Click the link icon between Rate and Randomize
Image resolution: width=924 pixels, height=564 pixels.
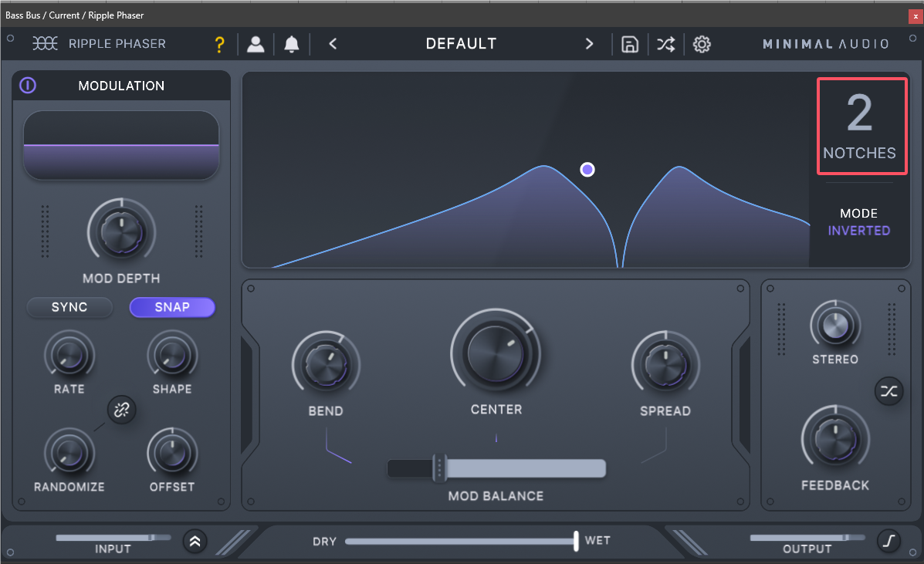[x=120, y=410]
